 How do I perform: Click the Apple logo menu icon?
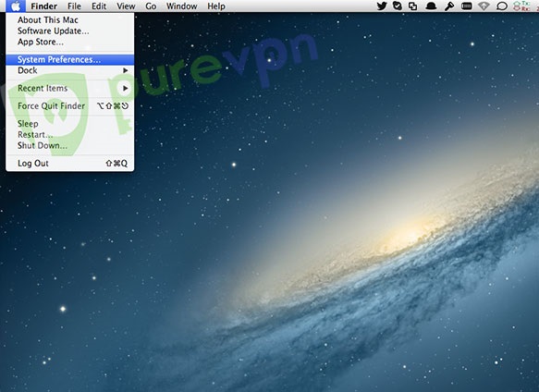[x=16, y=6]
